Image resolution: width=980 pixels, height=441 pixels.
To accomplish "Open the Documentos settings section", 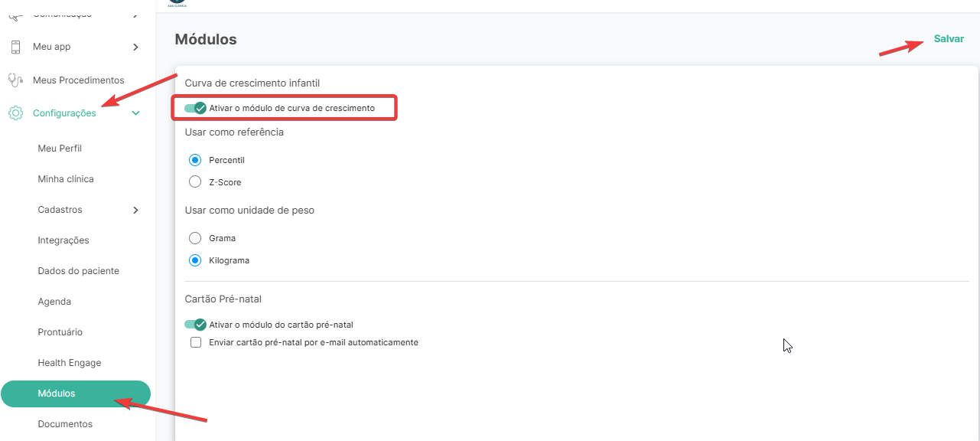I will 65,424.
